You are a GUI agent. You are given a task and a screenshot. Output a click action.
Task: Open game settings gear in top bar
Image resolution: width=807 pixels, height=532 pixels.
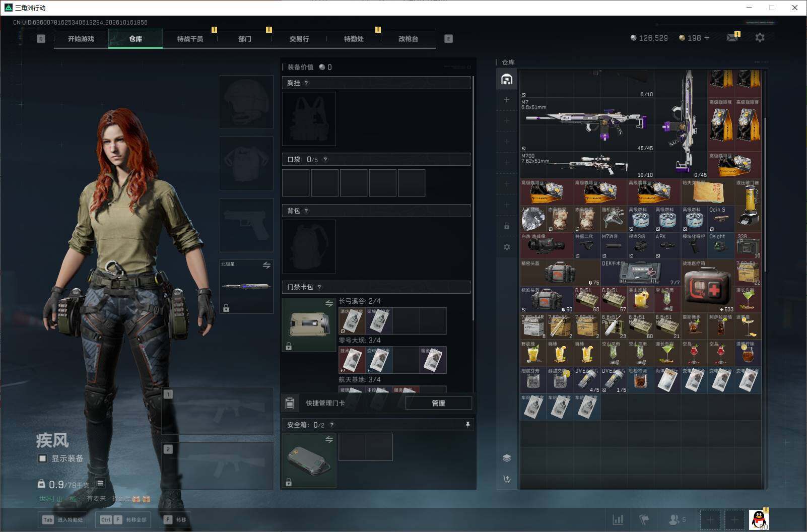click(760, 37)
